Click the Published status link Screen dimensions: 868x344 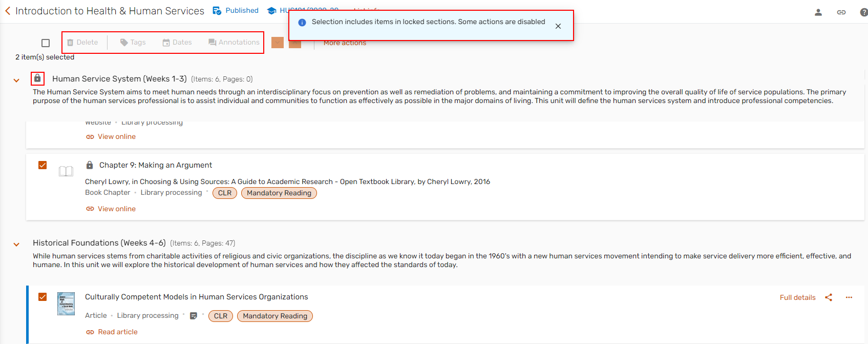242,10
